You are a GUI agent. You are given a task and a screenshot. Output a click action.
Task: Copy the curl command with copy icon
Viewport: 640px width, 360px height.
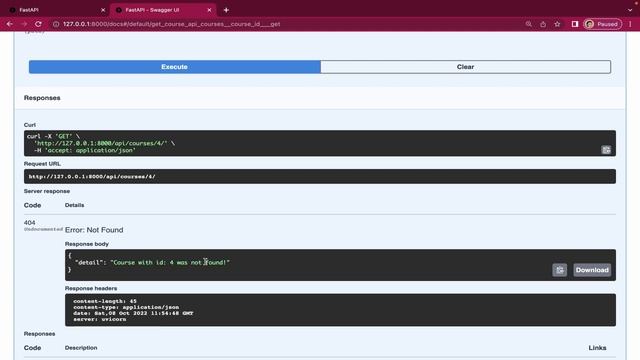pyautogui.click(x=606, y=150)
